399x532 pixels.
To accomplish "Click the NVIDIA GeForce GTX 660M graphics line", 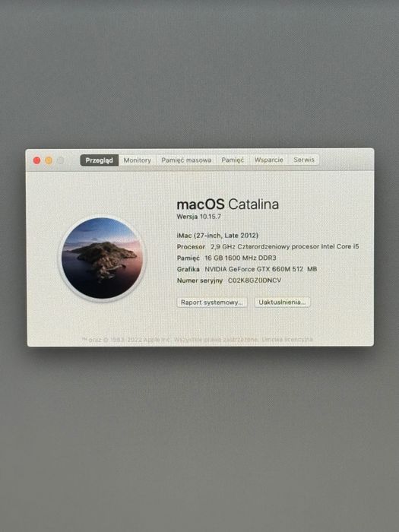I will 247,269.
